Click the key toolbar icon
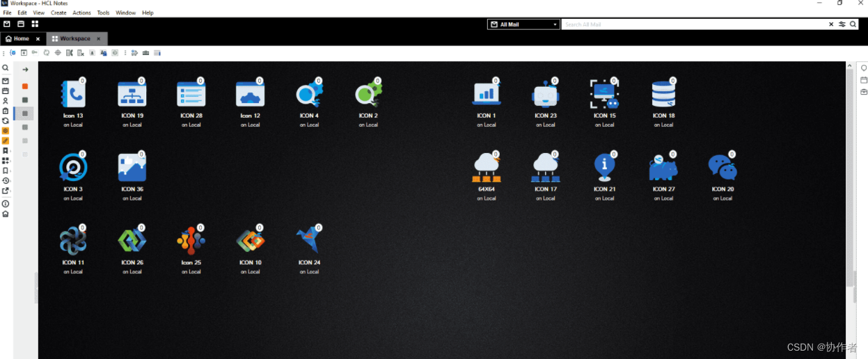 point(35,53)
